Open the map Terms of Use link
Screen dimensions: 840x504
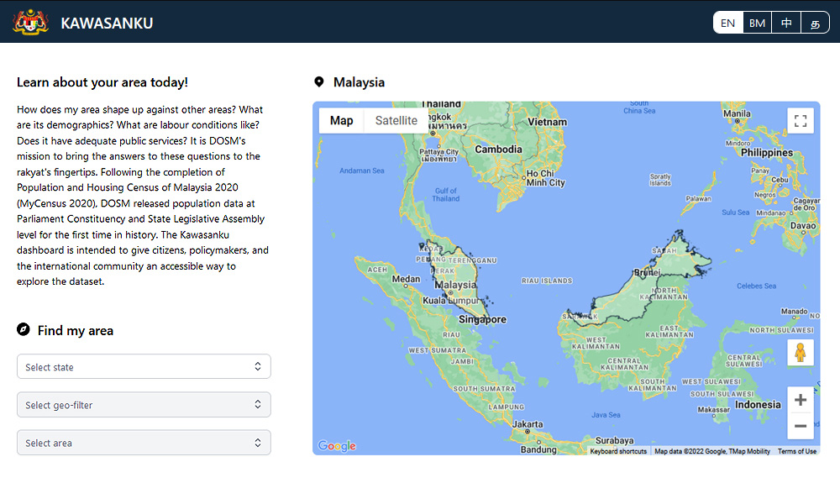(796, 451)
